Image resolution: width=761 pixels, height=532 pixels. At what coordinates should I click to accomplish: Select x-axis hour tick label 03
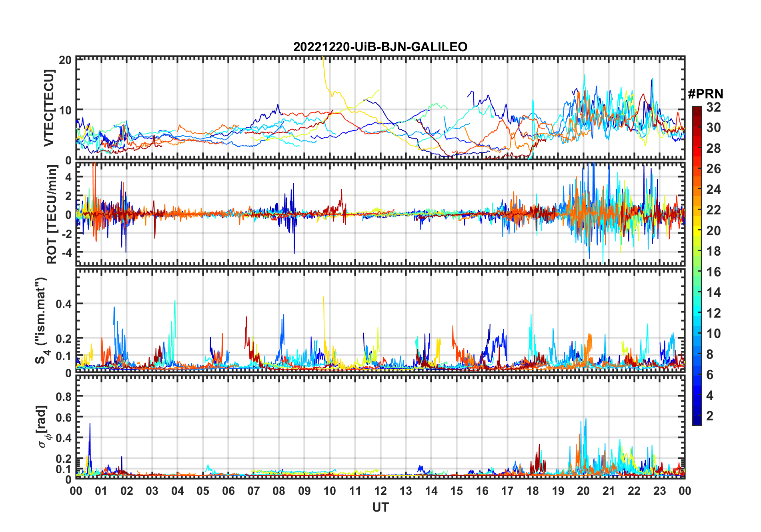(x=152, y=491)
